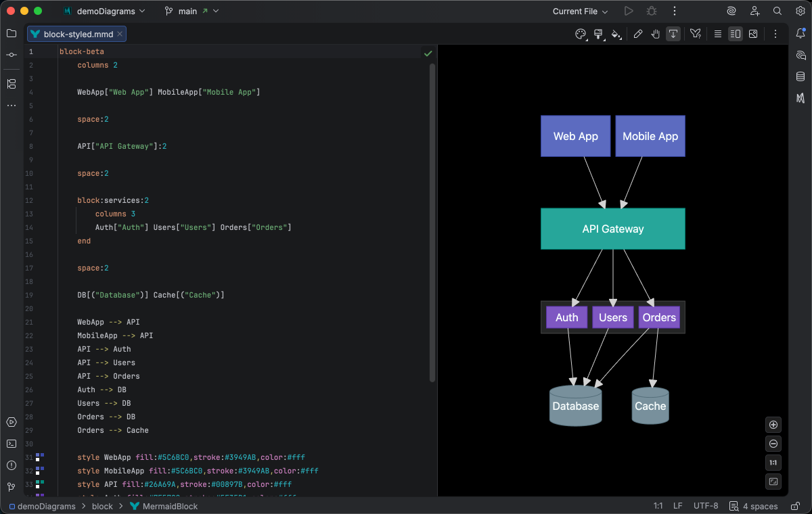Viewport: 812px width, 514px height.
Task: Click the green inspection checkmark in the editor
Action: point(428,53)
